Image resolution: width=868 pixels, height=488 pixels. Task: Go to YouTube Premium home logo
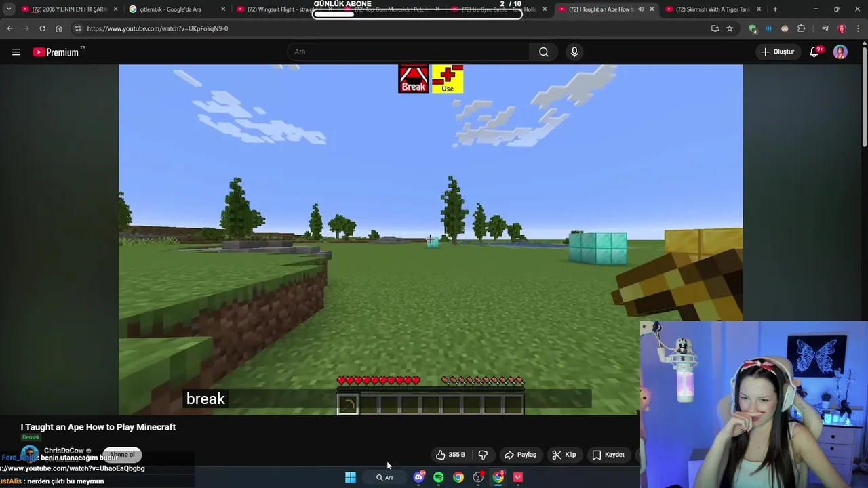point(56,52)
